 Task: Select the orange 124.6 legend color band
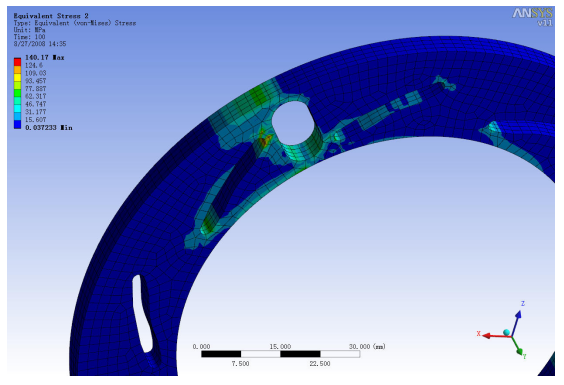(17, 69)
